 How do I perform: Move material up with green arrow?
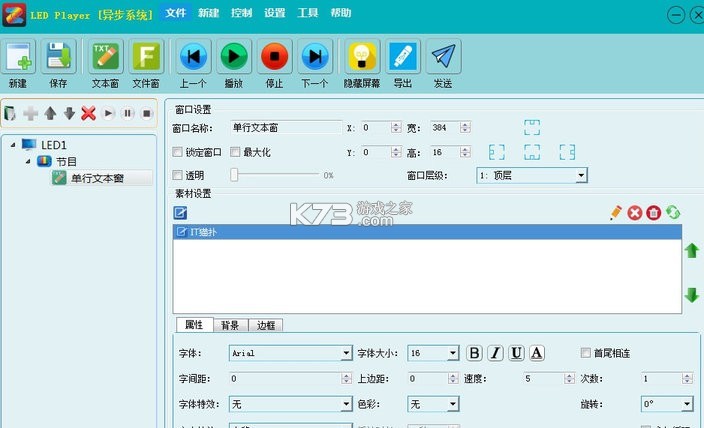(x=692, y=250)
